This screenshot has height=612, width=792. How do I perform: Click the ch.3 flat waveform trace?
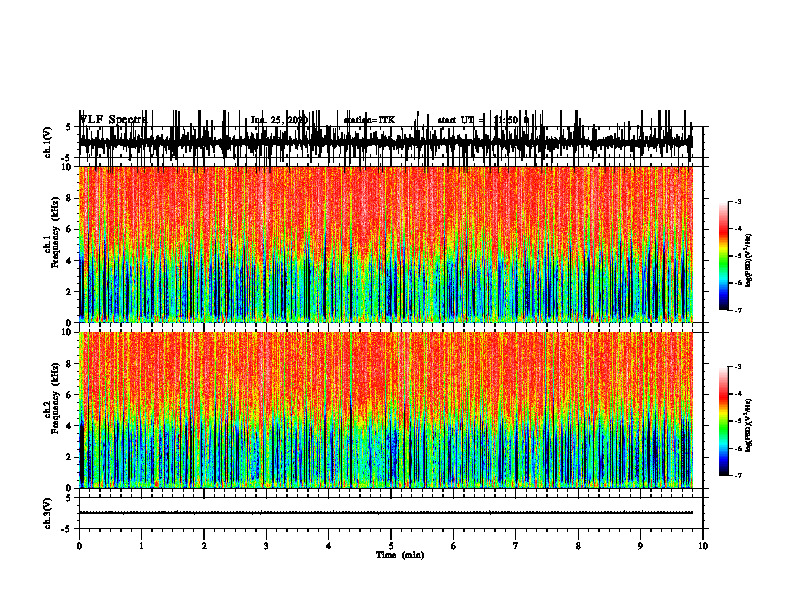[x=386, y=513]
